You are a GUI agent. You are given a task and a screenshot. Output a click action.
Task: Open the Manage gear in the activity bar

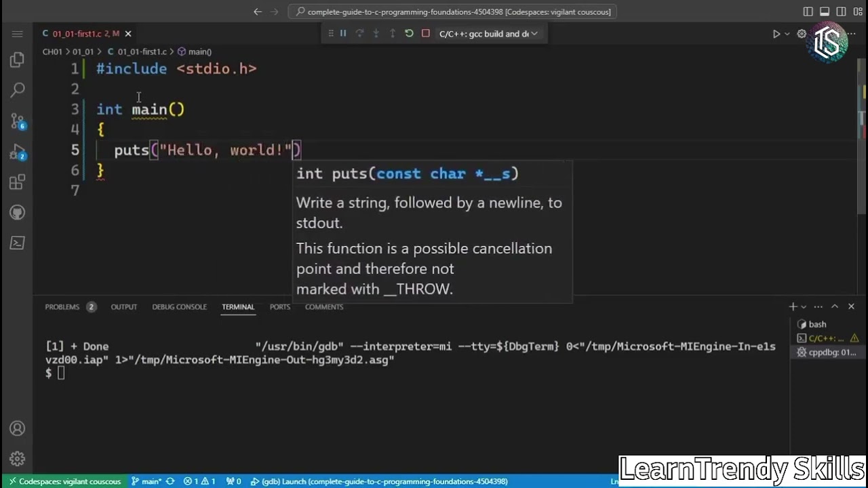(x=18, y=459)
